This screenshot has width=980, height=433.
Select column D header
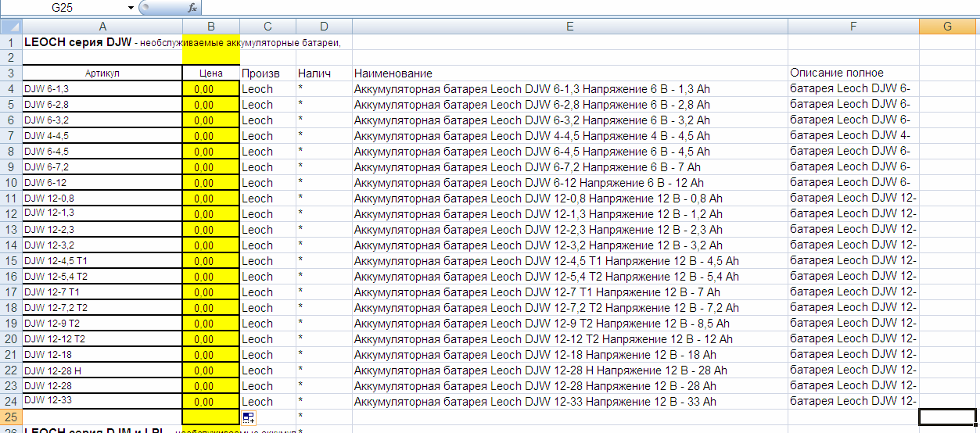click(x=324, y=27)
